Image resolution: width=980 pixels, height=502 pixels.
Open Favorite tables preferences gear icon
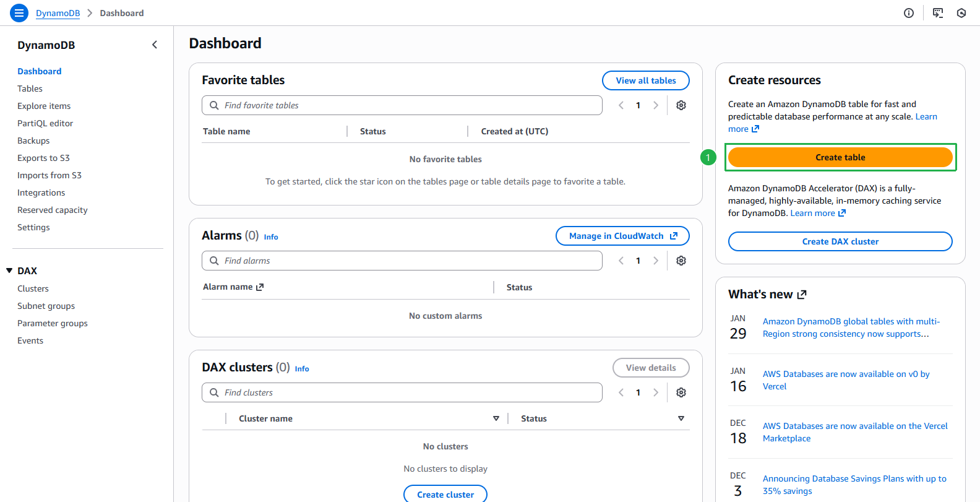[x=681, y=105]
